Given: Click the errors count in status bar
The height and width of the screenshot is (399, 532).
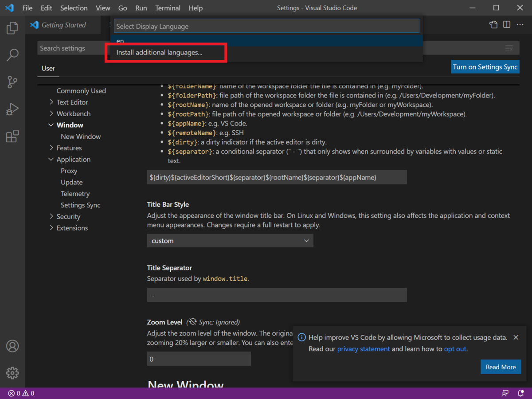Looking at the screenshot, I should click(x=14, y=393).
